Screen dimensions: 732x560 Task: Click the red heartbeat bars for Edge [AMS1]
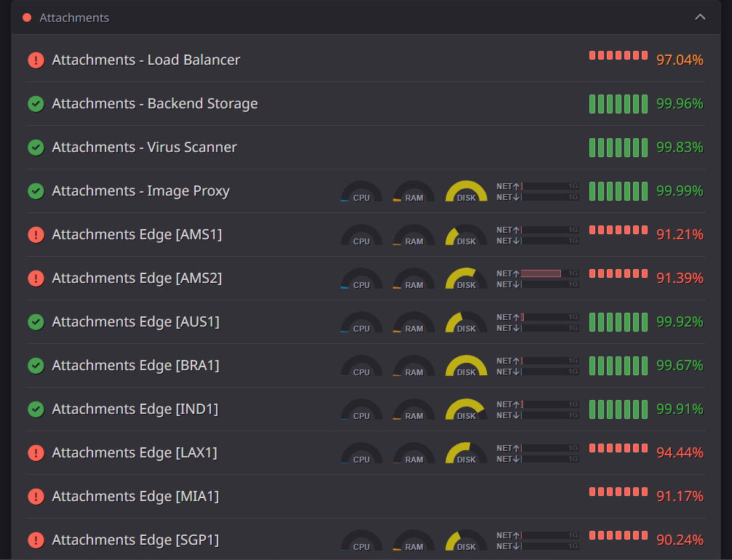point(618,230)
